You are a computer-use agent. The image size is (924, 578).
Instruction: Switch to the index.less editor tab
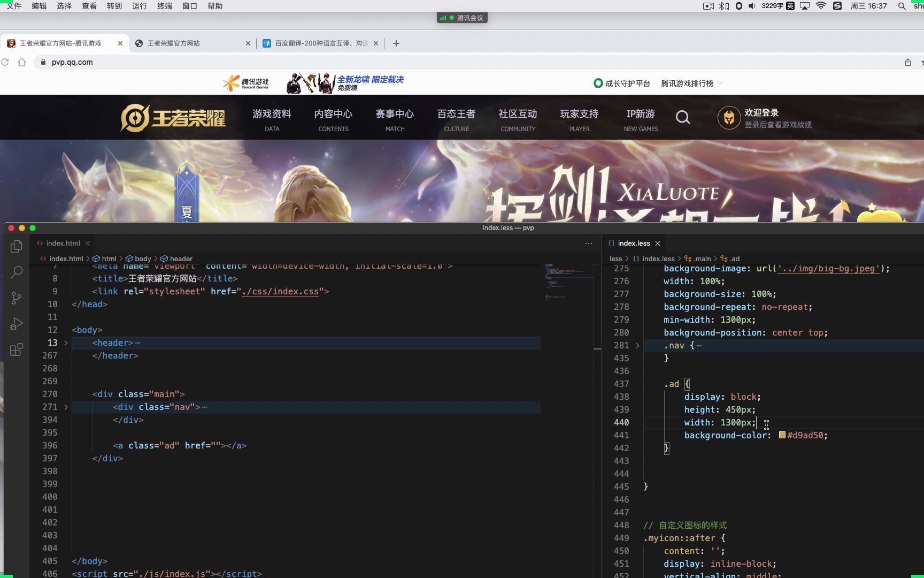coord(634,244)
